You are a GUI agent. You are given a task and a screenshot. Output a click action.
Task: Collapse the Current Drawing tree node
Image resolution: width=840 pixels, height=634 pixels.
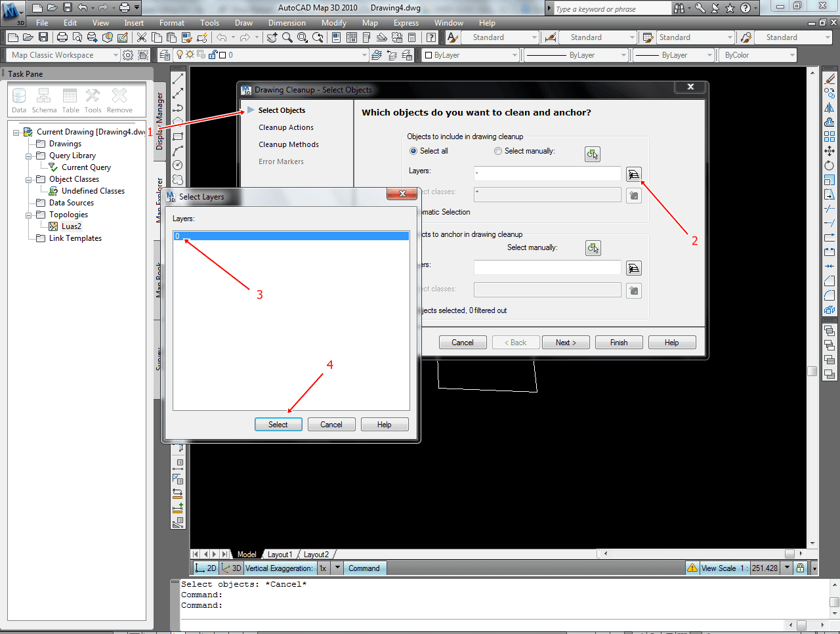tap(16, 132)
